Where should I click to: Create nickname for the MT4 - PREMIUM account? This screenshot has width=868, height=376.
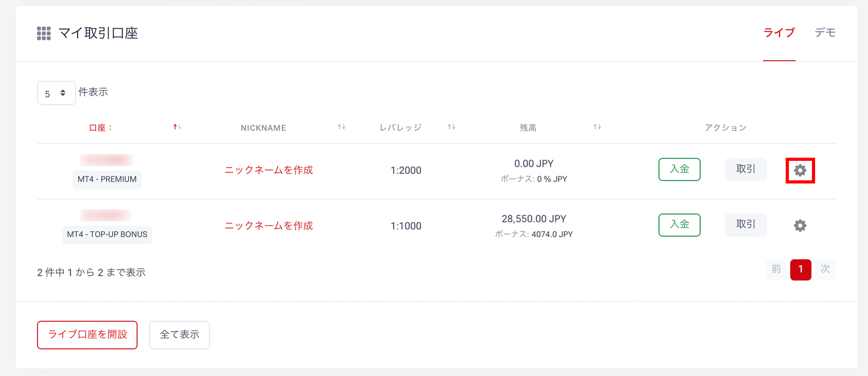[x=269, y=170]
